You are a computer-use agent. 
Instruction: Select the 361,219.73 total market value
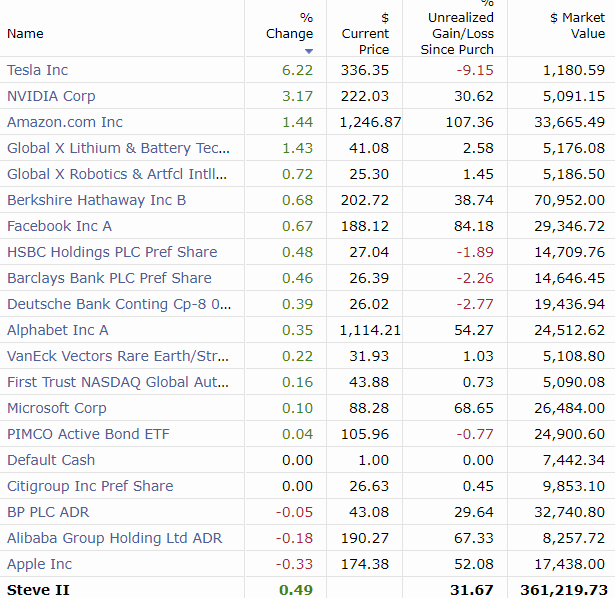pyautogui.click(x=564, y=590)
